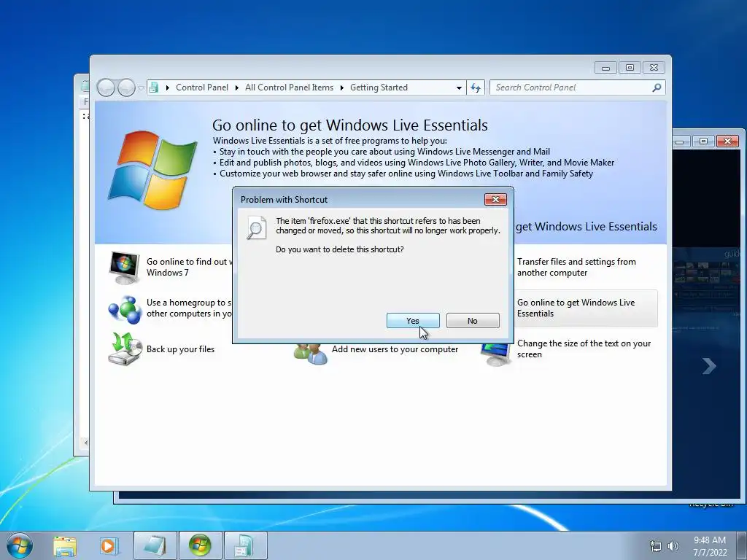Open the Windows 7 online info monitor icon
This screenshot has height=560, width=747.
124,268
